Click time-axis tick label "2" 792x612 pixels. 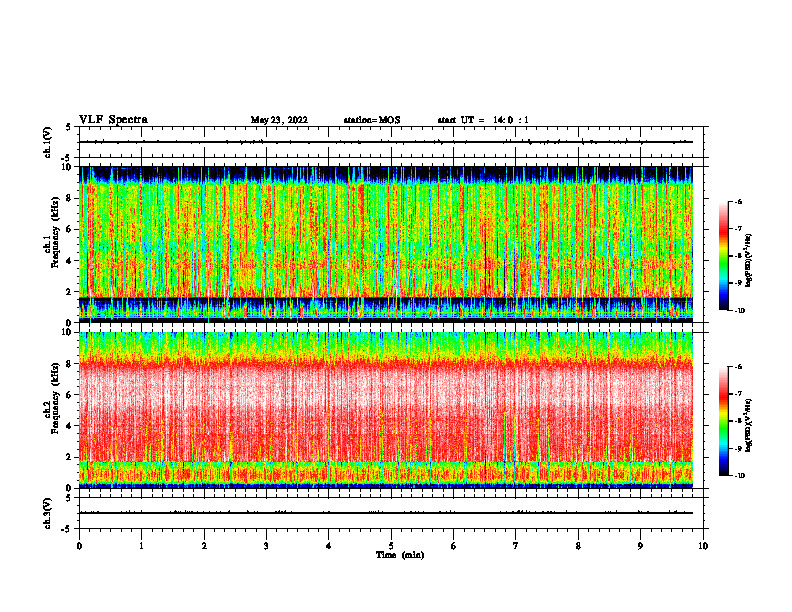(x=204, y=546)
